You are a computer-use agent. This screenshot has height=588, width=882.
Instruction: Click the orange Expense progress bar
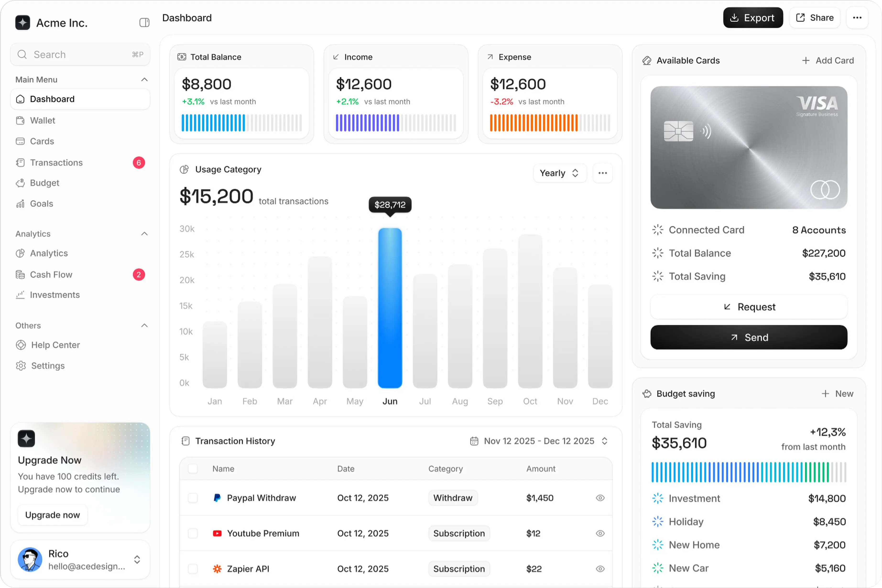[x=550, y=123]
